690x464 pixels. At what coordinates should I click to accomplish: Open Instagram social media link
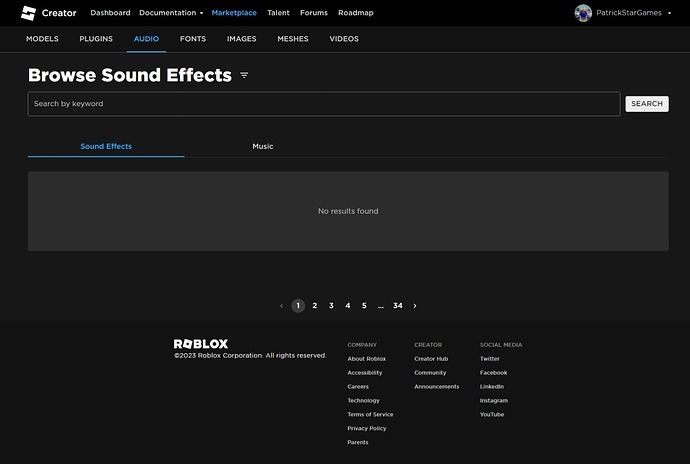click(494, 401)
